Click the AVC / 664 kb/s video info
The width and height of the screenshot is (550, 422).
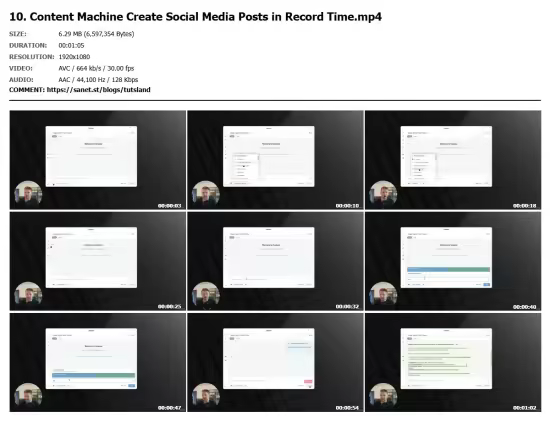[x=96, y=68]
